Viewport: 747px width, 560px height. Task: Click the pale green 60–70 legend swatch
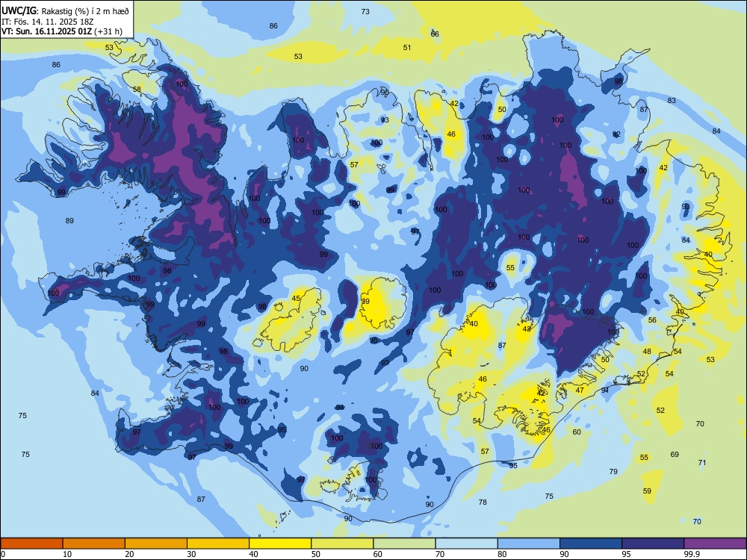click(x=404, y=544)
